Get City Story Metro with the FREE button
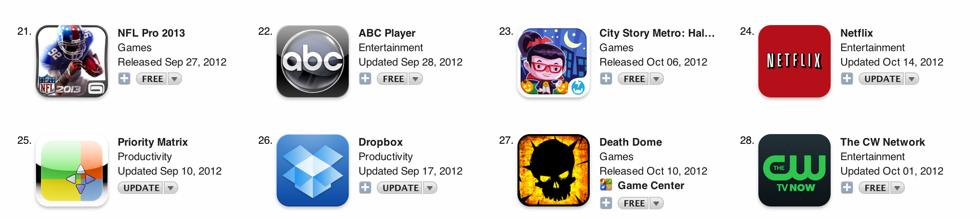The height and width of the screenshot is (219, 980). [634, 79]
